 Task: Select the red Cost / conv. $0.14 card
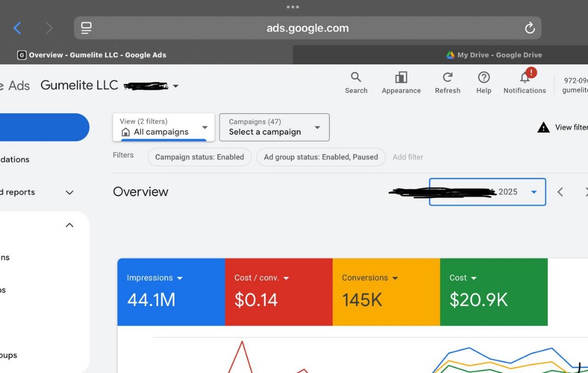(279, 292)
